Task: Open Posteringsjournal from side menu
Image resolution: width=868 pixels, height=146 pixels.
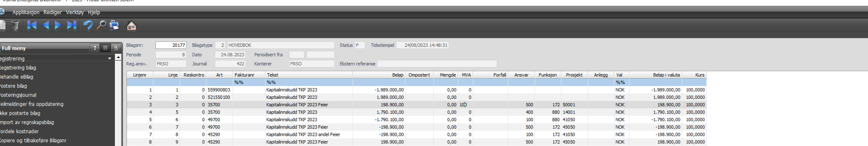Action: [x=18, y=95]
